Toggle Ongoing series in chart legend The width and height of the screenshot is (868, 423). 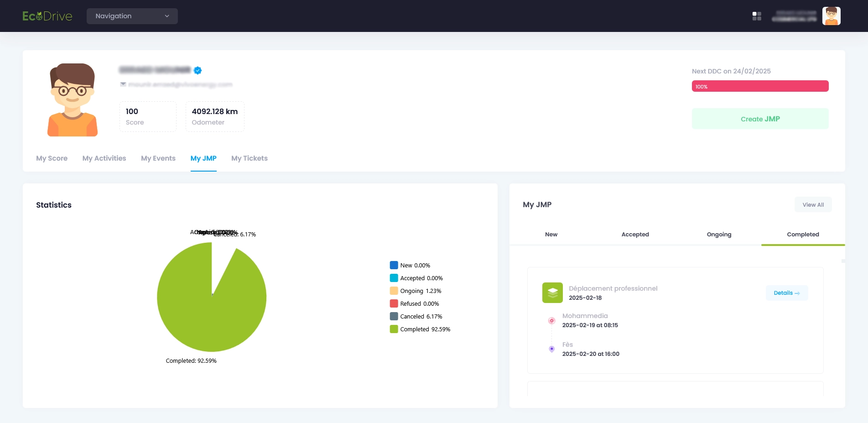(x=415, y=291)
